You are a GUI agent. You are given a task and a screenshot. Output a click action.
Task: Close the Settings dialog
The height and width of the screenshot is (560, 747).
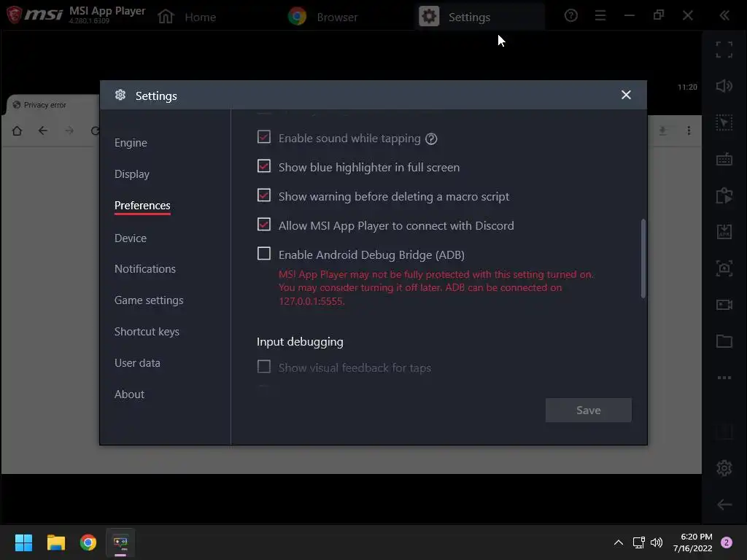click(x=626, y=95)
